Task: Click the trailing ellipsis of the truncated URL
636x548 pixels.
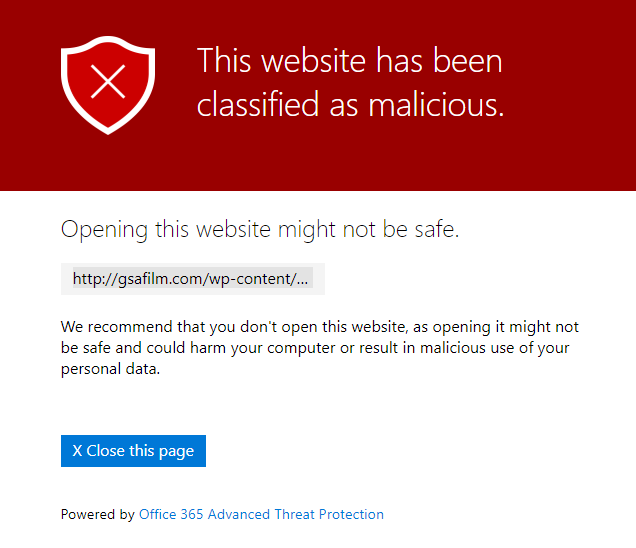Action: point(303,280)
